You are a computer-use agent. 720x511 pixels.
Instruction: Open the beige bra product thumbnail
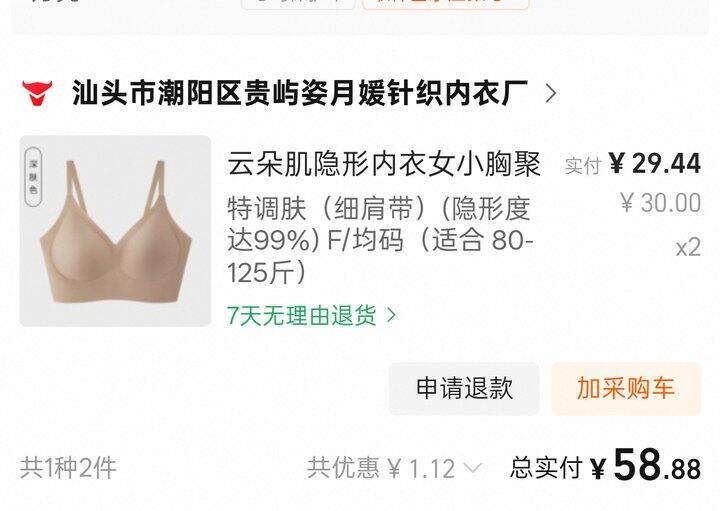tap(115, 231)
